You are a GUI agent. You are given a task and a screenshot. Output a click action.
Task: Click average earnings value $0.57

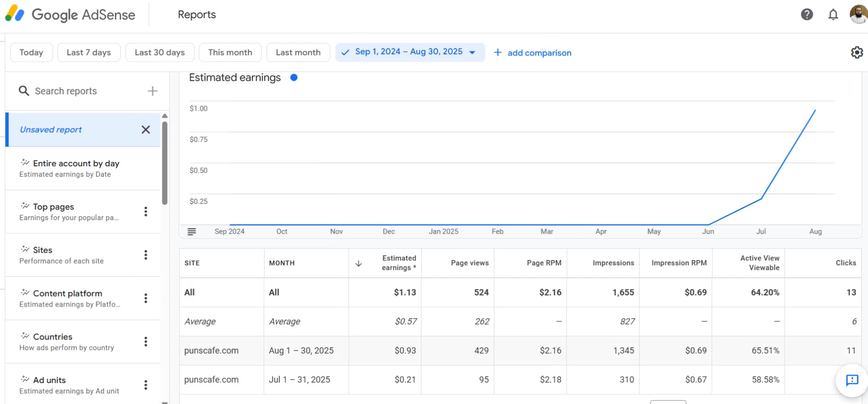406,322
